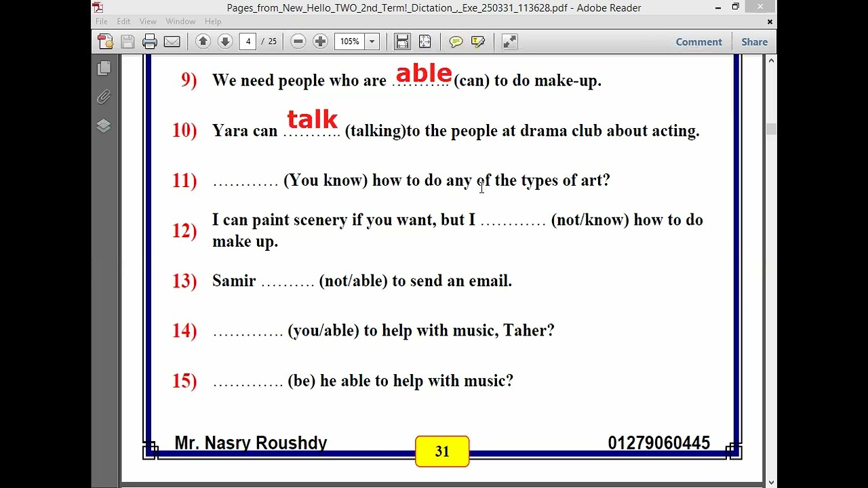Image resolution: width=868 pixels, height=488 pixels.
Task: Click the total page count '/ 25'
Action: 269,42
